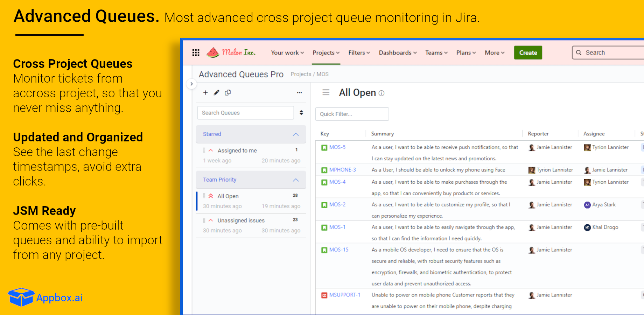Sort by the Reporter column header
Image resolution: width=644 pixels, height=315 pixels.
tap(538, 134)
